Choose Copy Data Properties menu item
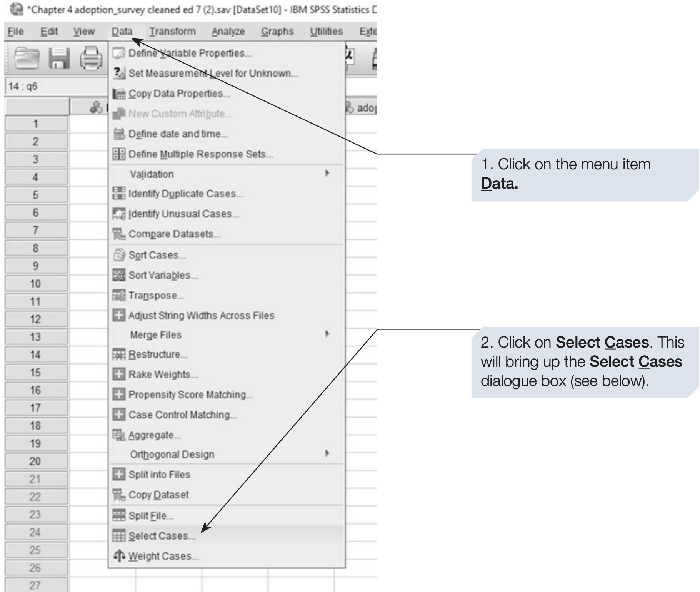 coord(179,94)
